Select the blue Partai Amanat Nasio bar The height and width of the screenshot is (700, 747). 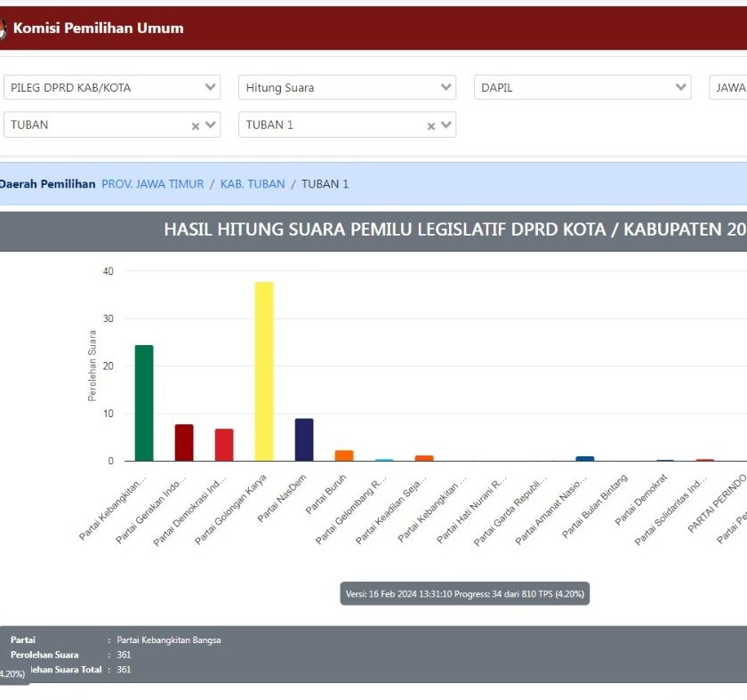coord(585,458)
